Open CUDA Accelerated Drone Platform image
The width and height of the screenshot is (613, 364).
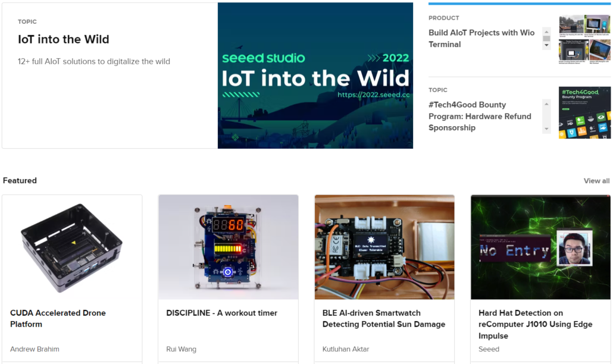click(72, 247)
